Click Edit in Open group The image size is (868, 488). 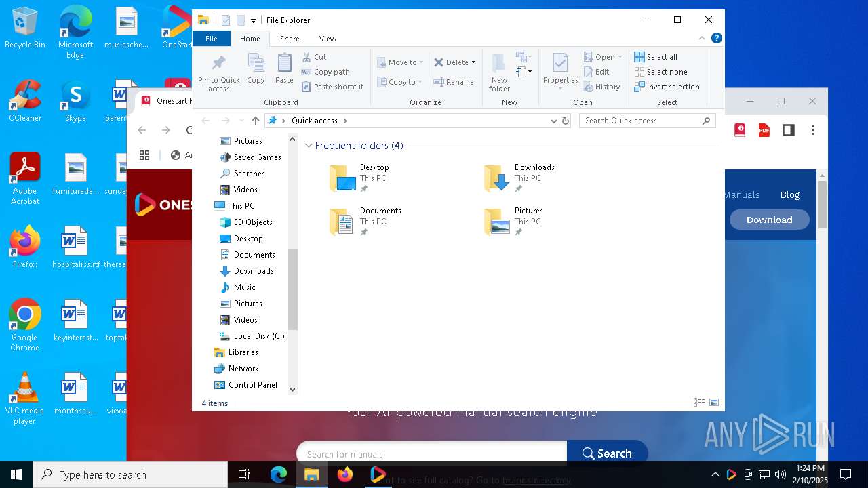(x=597, y=72)
